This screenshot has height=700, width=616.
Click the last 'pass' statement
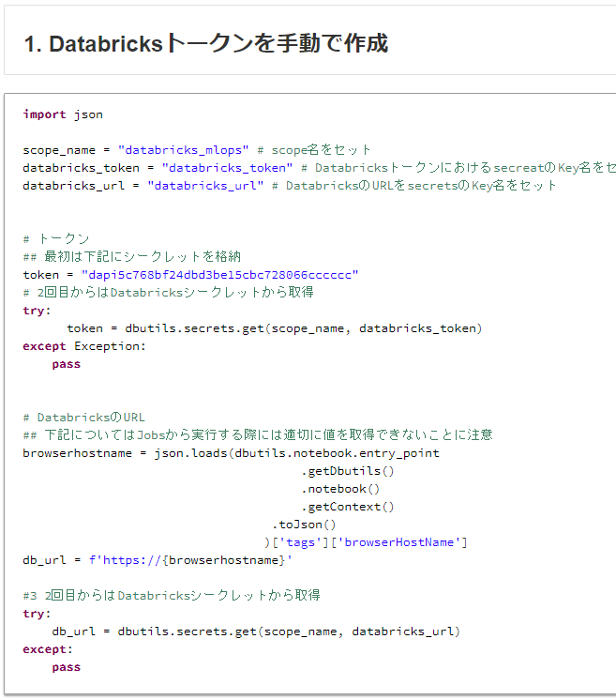tap(66, 667)
